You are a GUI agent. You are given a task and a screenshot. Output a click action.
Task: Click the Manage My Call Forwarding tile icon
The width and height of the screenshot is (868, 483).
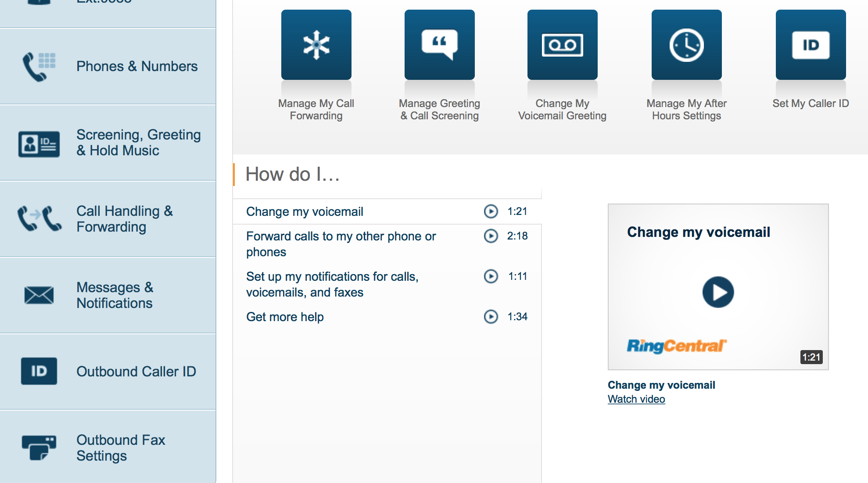click(x=316, y=45)
